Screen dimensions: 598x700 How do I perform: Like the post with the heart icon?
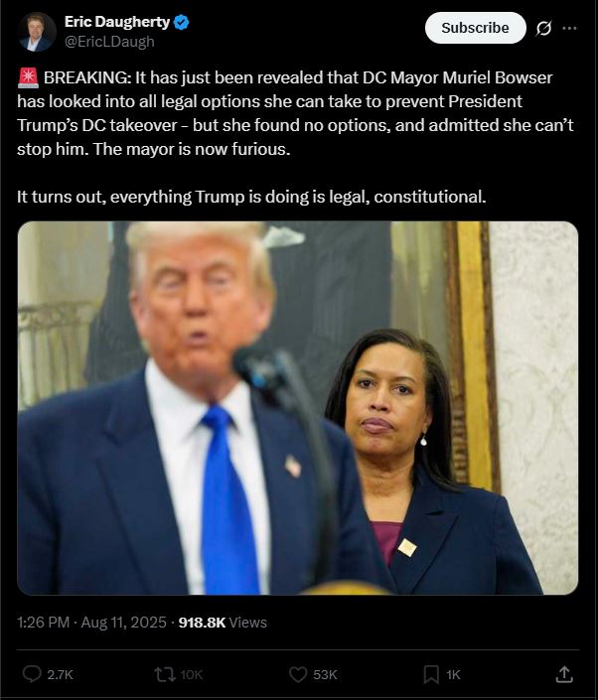click(298, 674)
